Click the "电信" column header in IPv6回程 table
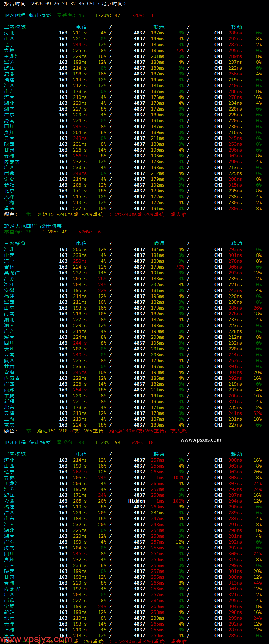 [81, 454]
